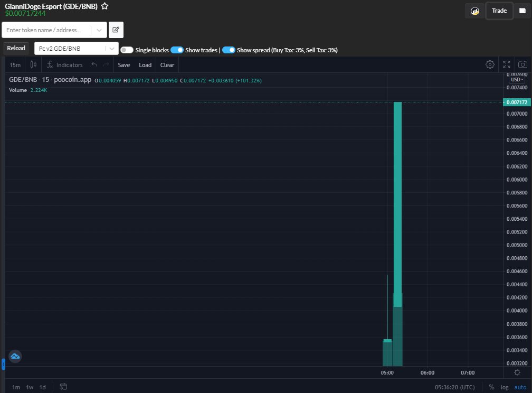Open the Pc v2 GDE/BNB pair dropdown
Image resolution: width=532 pixels, height=393 pixels.
pos(77,48)
